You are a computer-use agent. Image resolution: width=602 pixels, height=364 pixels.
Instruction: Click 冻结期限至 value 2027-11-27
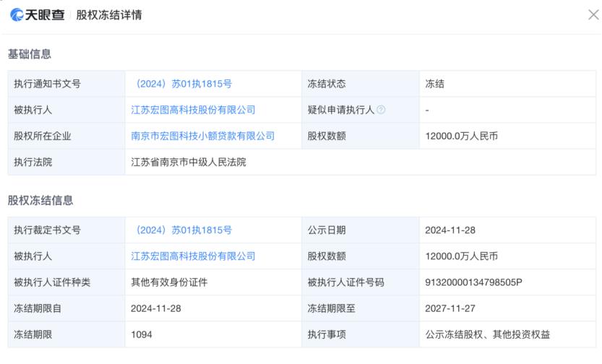pos(450,308)
